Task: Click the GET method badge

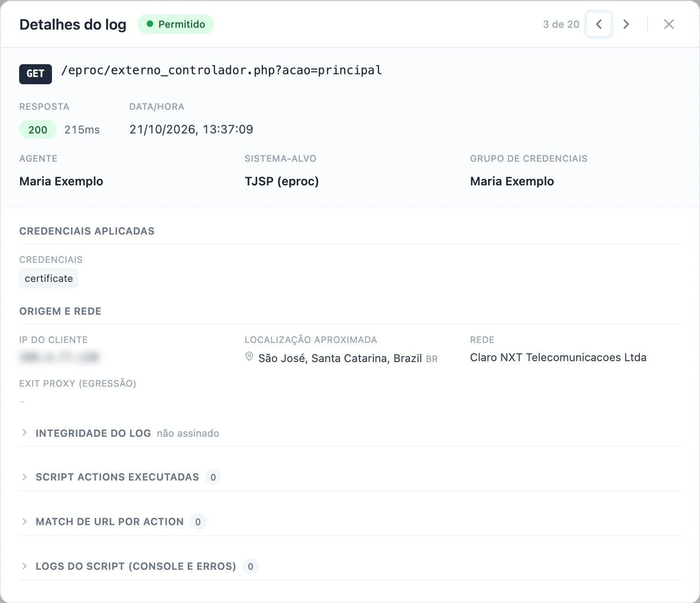Action: coord(36,74)
